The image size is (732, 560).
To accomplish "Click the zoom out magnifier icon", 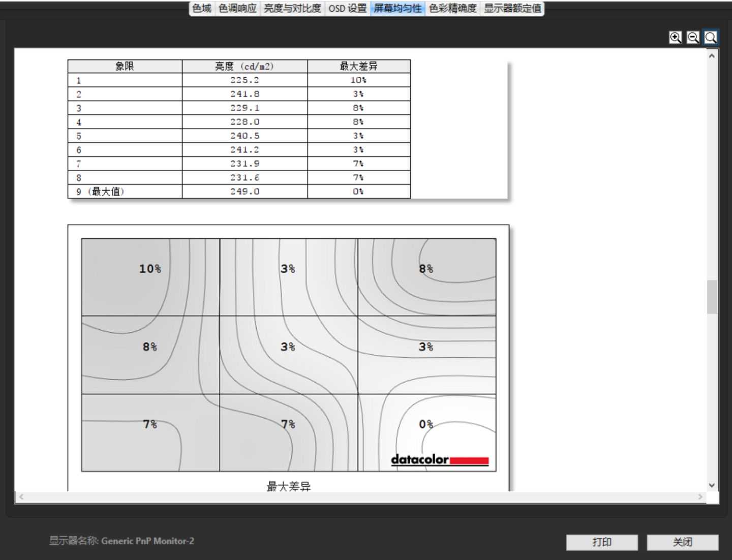I will coord(693,37).
